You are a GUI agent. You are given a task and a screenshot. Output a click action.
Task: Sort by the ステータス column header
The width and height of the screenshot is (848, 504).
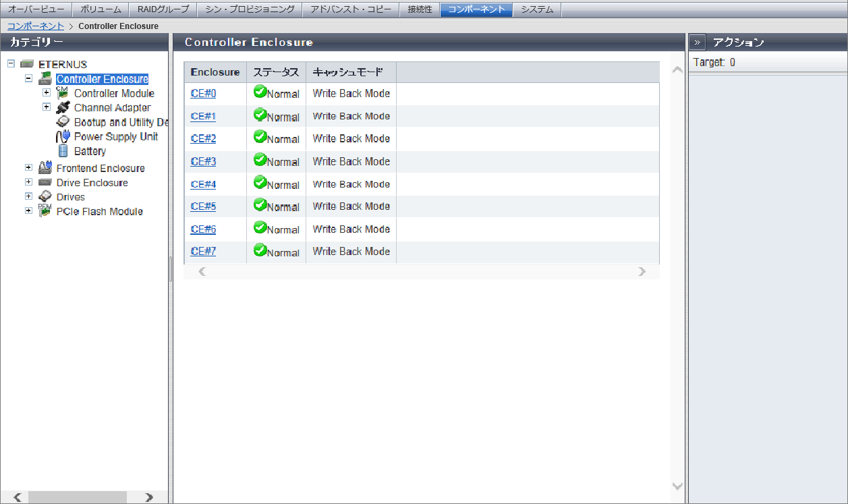[x=276, y=72]
